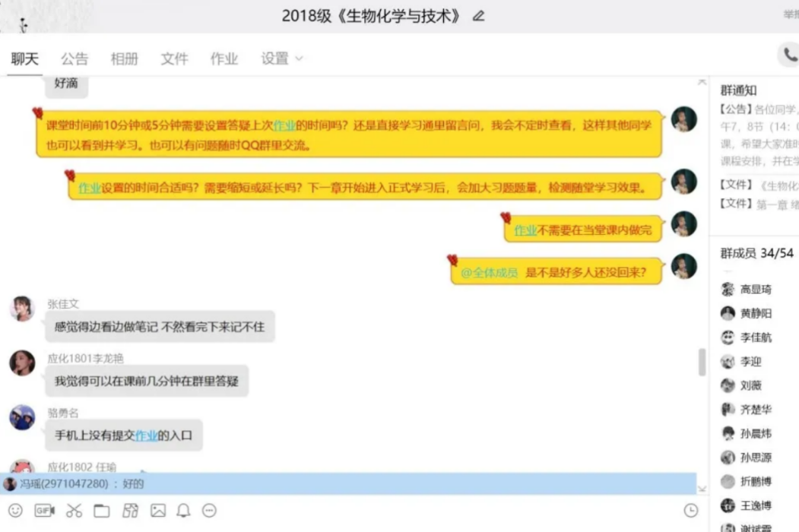
Task: Open the more options ellipsis icon
Action: tap(209, 510)
